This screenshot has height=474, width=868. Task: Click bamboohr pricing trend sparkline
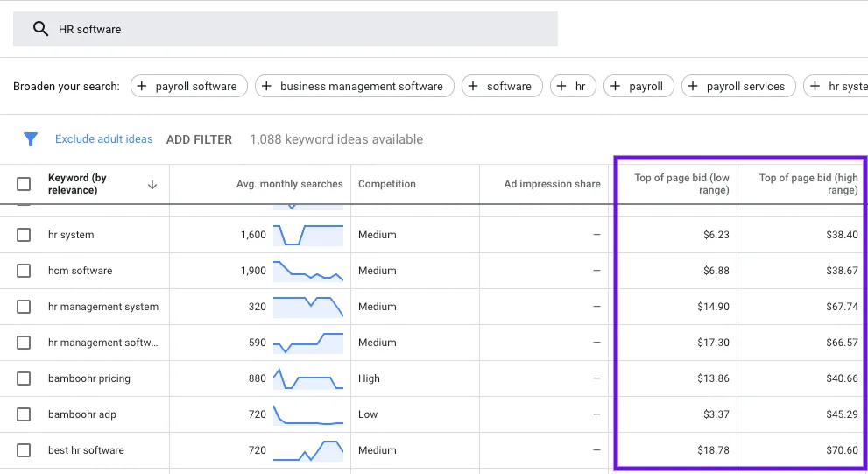point(308,378)
